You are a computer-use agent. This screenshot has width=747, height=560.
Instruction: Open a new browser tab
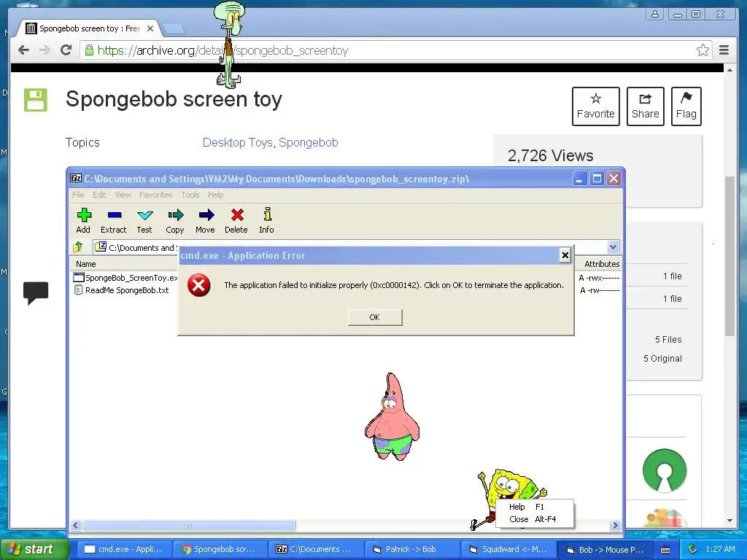point(173,29)
